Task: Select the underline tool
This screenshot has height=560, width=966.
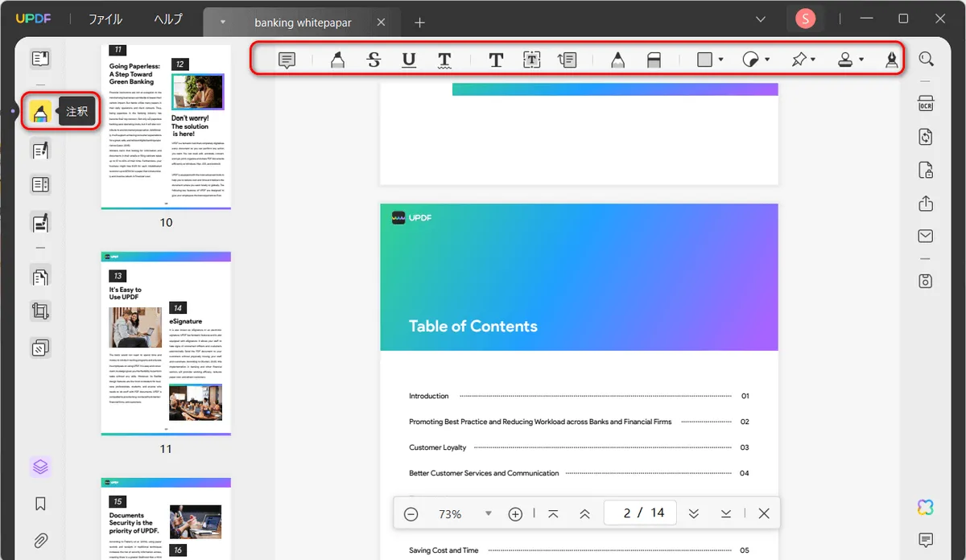Action: click(409, 60)
